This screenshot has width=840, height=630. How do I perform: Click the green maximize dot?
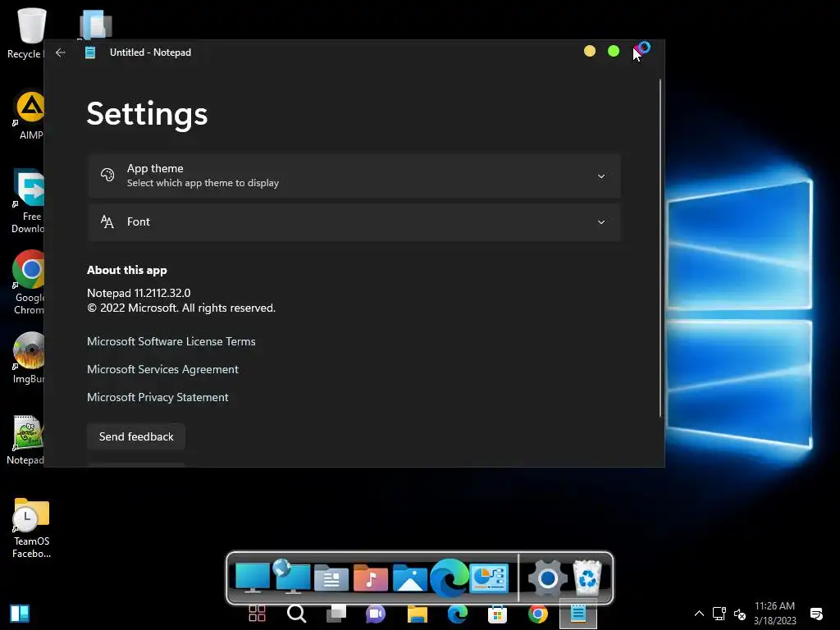point(614,51)
